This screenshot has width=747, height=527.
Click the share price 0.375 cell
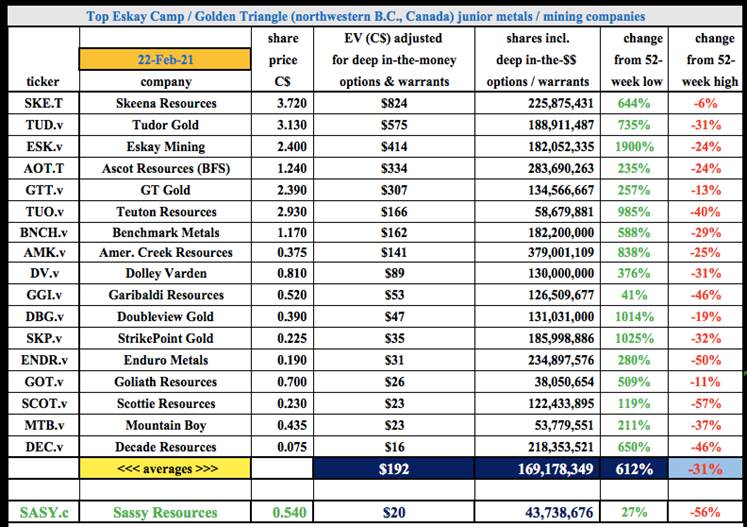283,253
